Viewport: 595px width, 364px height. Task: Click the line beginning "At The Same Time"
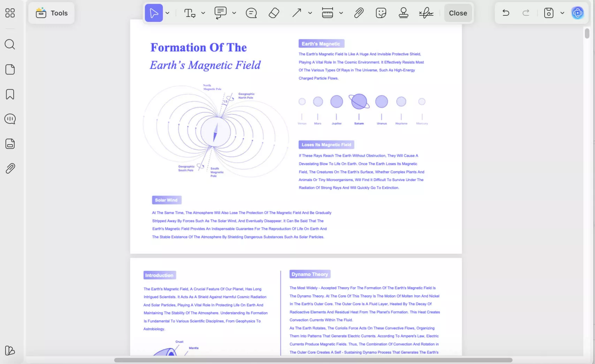coord(242,213)
